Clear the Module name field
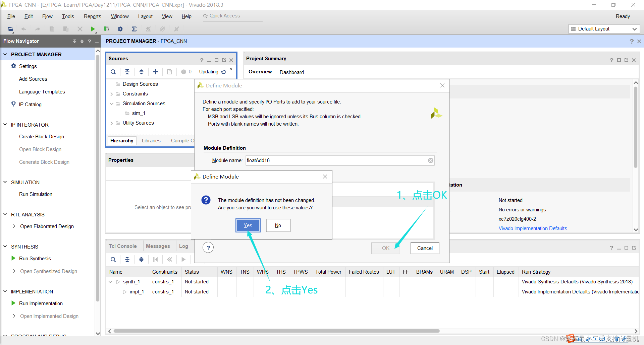644x345 pixels. (431, 160)
